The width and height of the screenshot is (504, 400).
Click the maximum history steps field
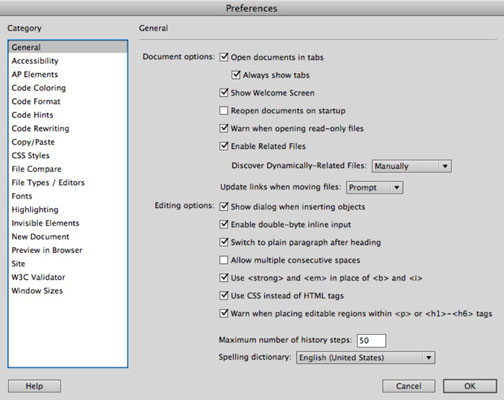371,340
